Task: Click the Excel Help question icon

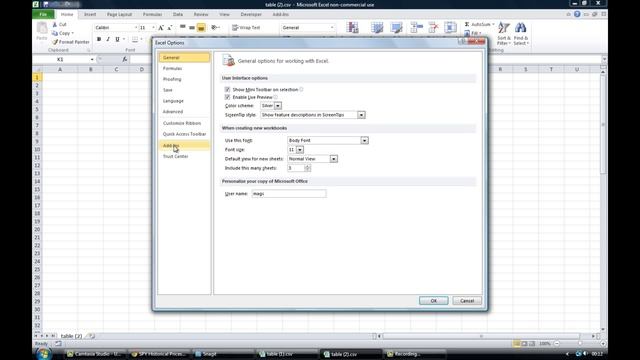Action: pos(577,14)
